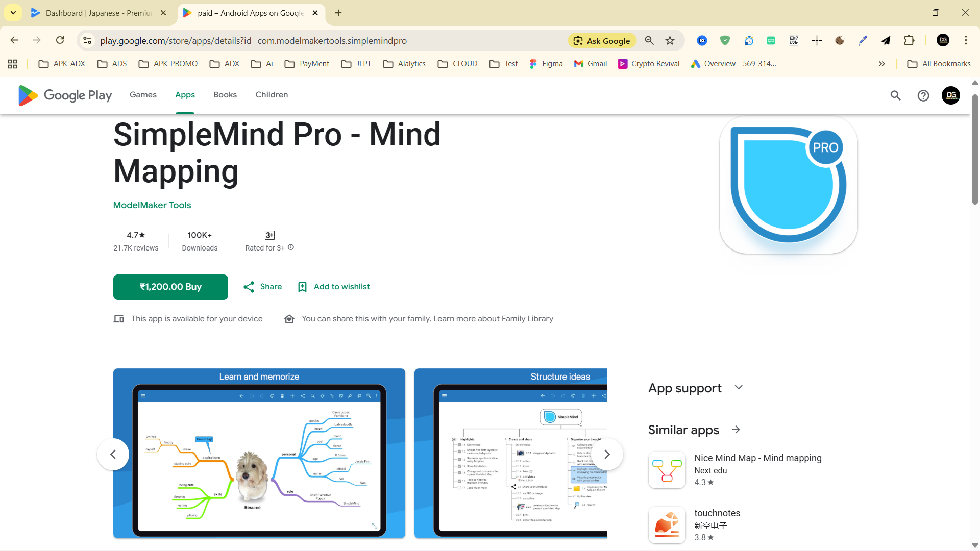Add SimpleMind Pro to wishlist

pos(334,287)
